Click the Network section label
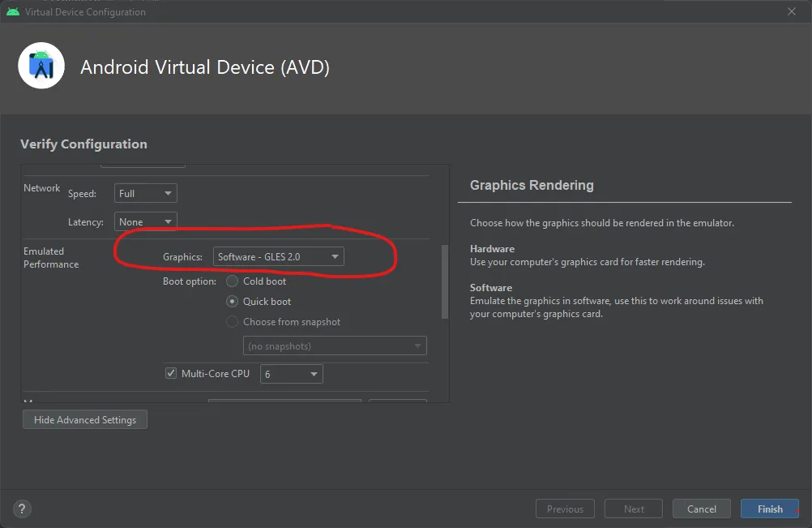Image resolution: width=812 pixels, height=528 pixels. (42, 188)
